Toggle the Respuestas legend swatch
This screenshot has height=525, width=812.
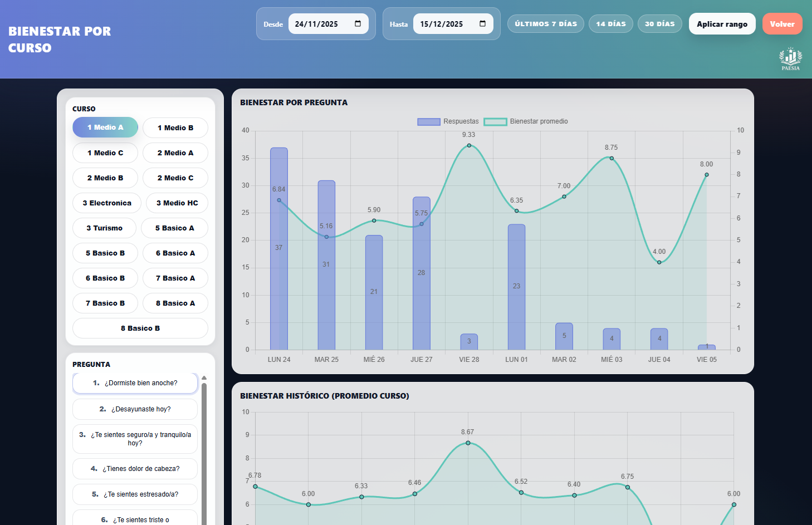pyautogui.click(x=428, y=121)
